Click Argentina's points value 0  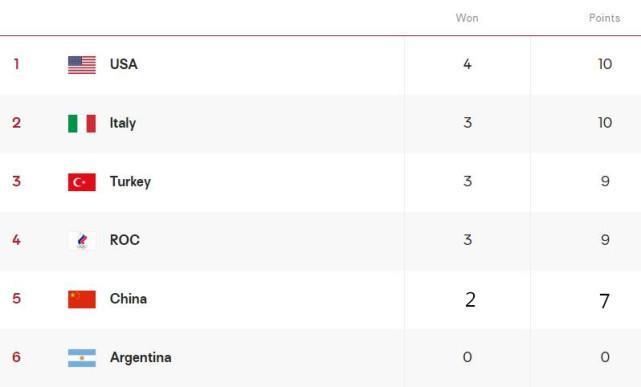coord(605,357)
